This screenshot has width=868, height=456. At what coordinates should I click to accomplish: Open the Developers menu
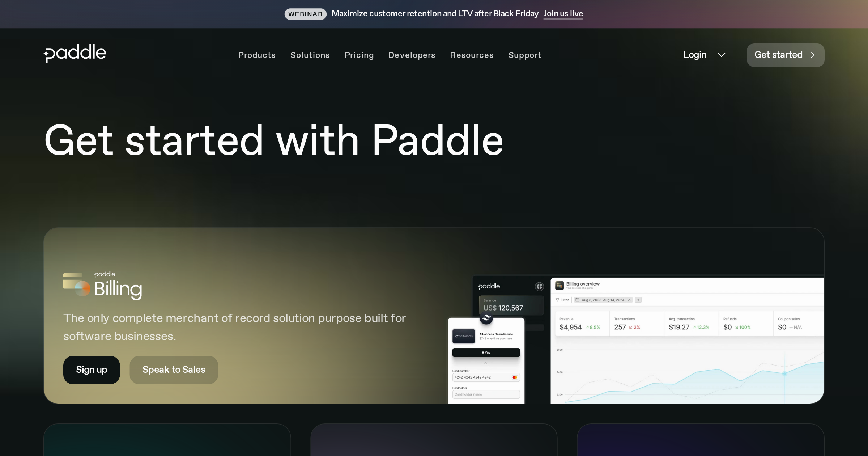coord(412,55)
